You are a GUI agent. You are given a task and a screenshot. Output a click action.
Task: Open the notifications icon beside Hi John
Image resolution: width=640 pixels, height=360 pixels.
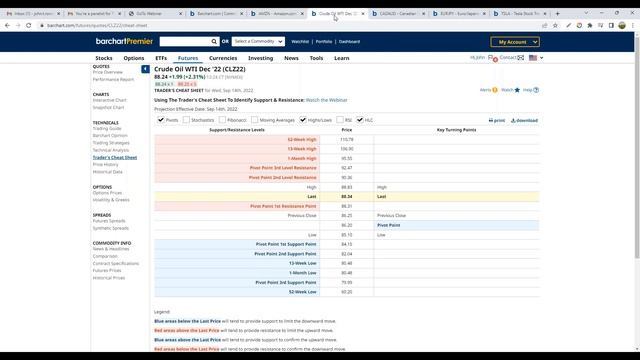coord(493,58)
